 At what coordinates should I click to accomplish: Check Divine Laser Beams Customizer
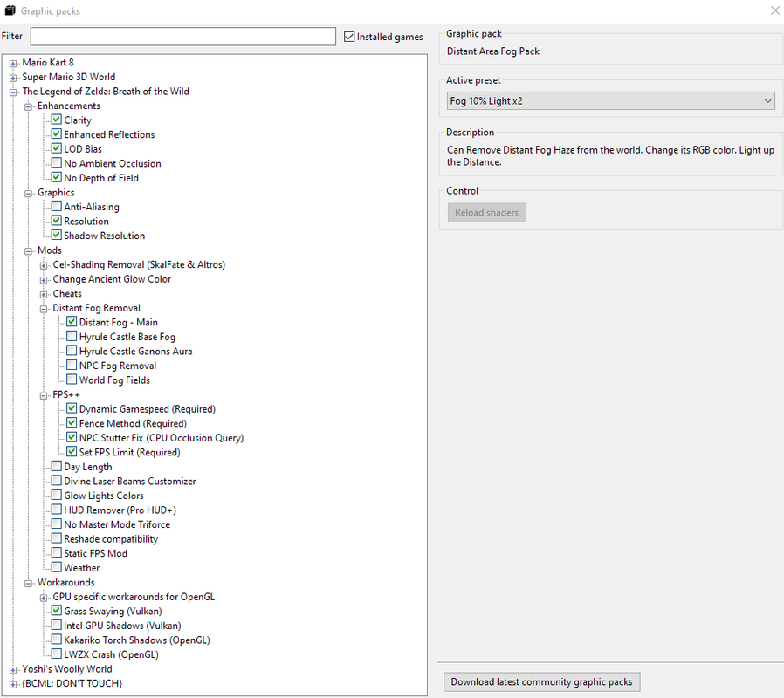[x=57, y=481]
